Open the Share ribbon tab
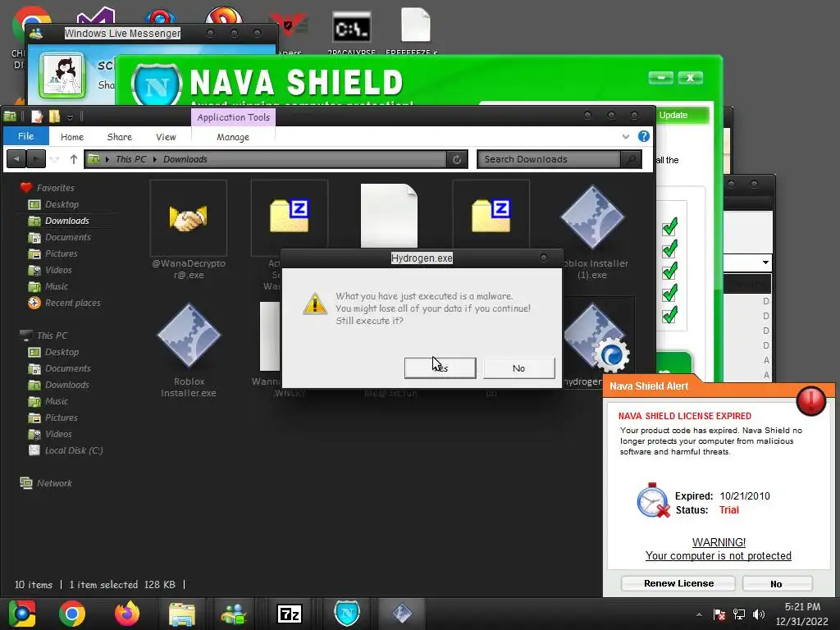The image size is (840, 630). point(120,137)
